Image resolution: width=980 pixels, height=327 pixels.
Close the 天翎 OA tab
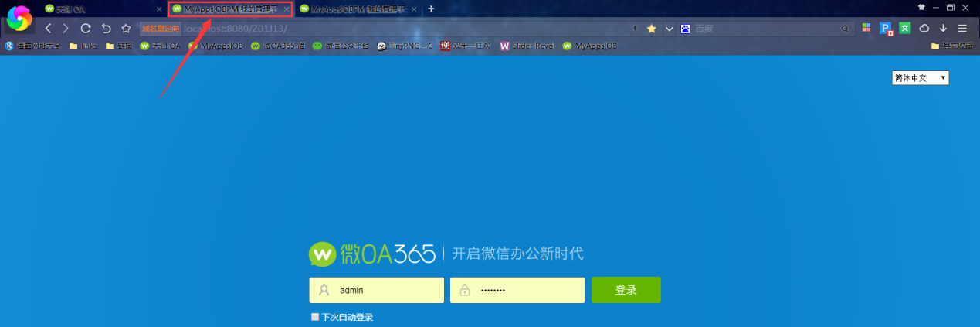pos(159,9)
